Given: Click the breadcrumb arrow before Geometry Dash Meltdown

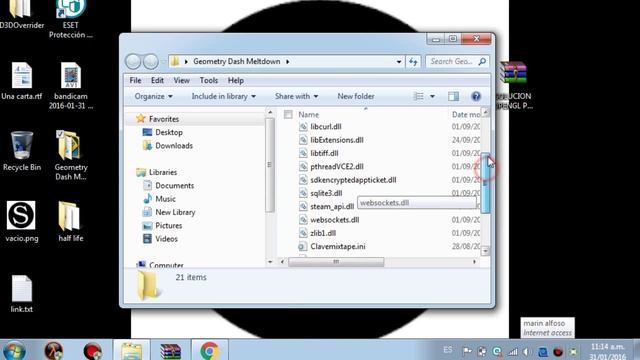Looking at the screenshot, I should click(186, 62).
